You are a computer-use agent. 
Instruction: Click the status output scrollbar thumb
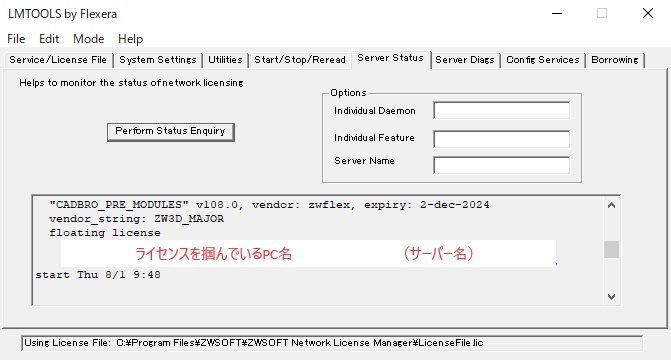(612, 250)
